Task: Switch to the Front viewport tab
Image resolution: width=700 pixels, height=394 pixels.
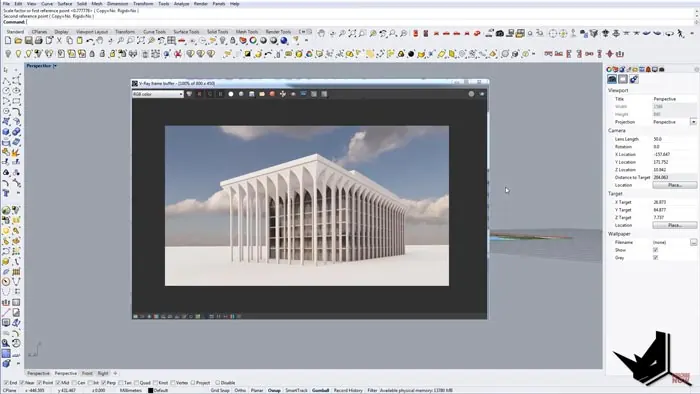Action: [87, 373]
